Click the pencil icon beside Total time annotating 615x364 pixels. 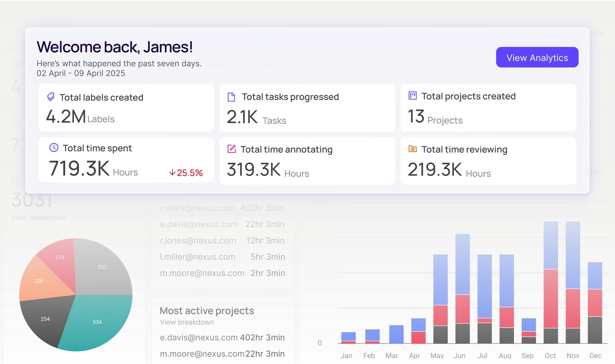pos(231,149)
